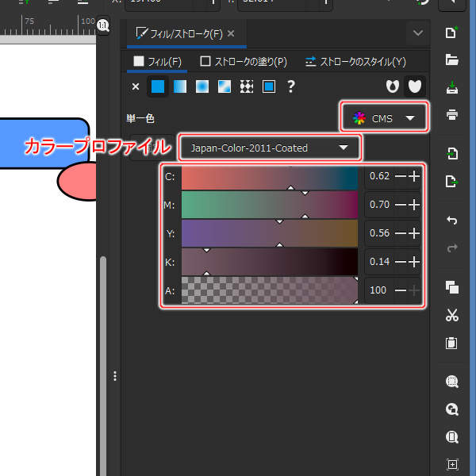Open the CMS color mode dropdown
The image size is (476, 476).
coord(384,118)
